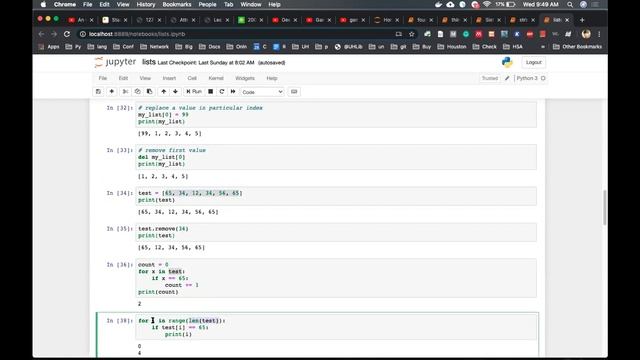This screenshot has width=640, height=360.
Task: Open Spotlight search in menu bar
Action: coord(570,4)
